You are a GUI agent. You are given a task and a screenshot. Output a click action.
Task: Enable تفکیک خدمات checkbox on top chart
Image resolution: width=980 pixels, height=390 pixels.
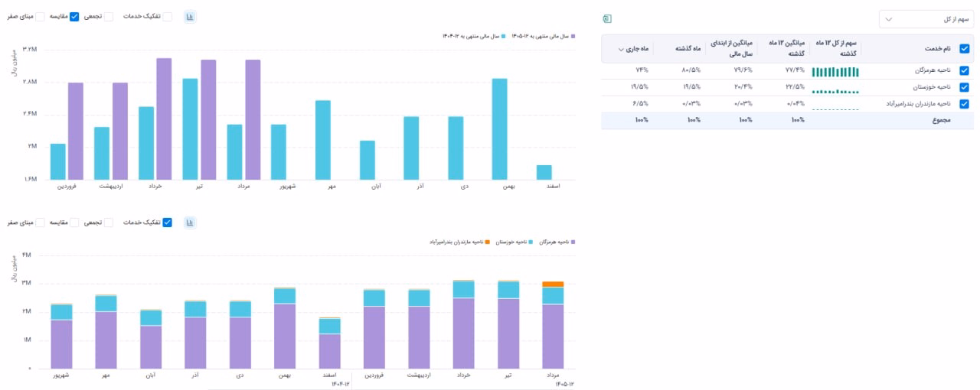[x=168, y=16]
